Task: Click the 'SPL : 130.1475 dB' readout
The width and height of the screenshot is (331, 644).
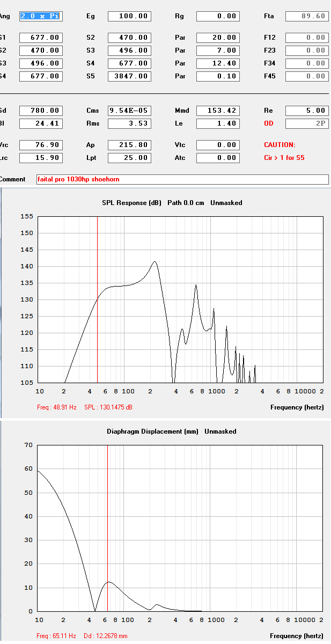Action: (x=108, y=407)
